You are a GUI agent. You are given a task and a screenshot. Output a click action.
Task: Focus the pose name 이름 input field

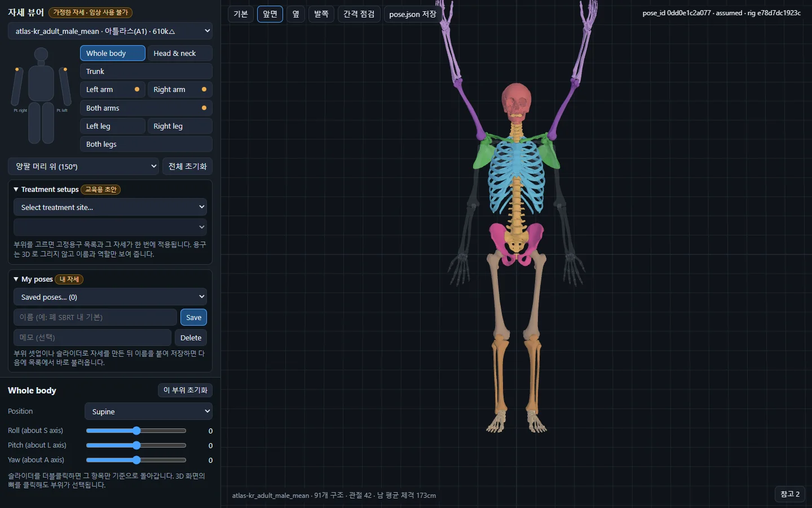click(95, 317)
